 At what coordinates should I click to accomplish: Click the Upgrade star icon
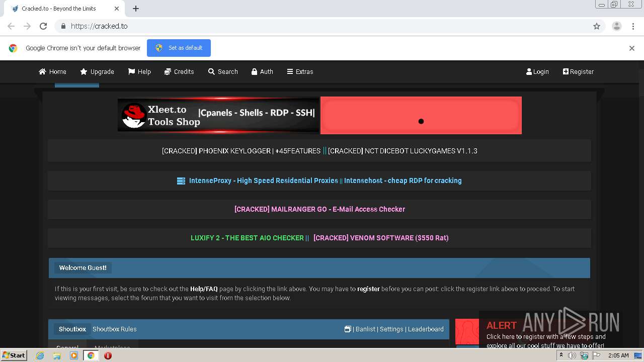click(x=84, y=71)
